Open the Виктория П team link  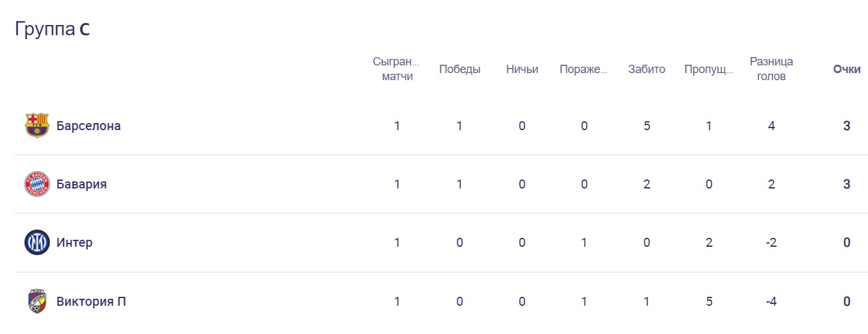click(x=91, y=301)
